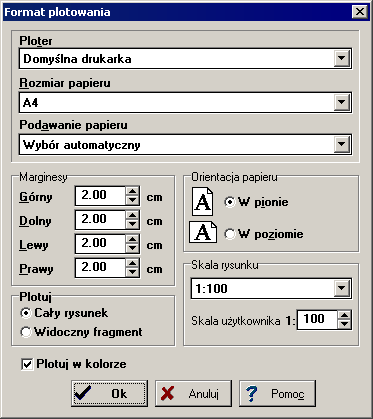Click inside the Dolny margin field

(101, 220)
